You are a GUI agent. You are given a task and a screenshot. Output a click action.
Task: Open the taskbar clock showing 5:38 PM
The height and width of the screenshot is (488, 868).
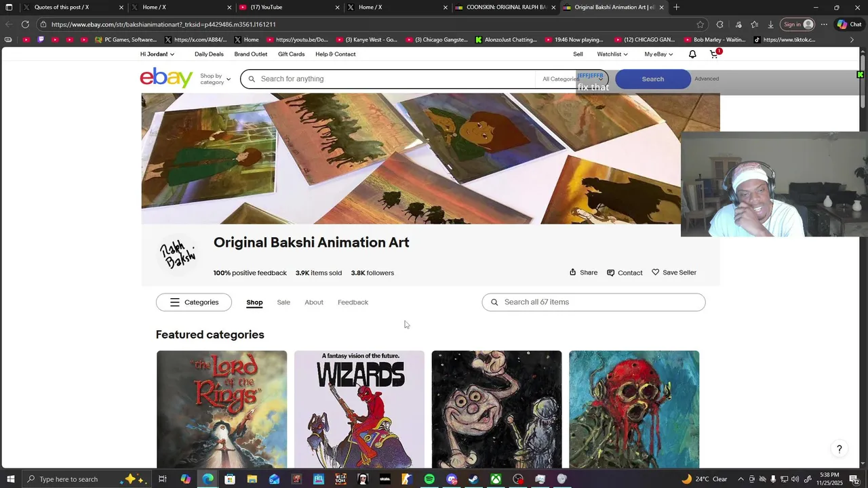tap(829, 479)
